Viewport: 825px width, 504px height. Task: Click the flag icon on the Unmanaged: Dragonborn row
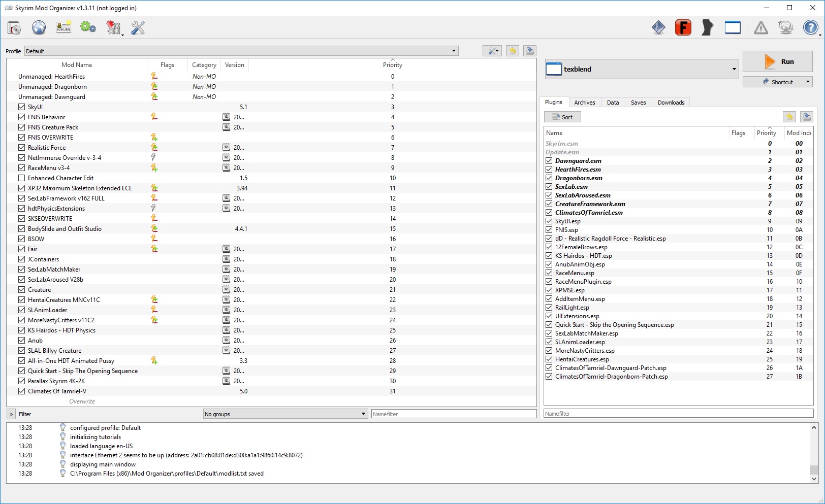point(154,86)
